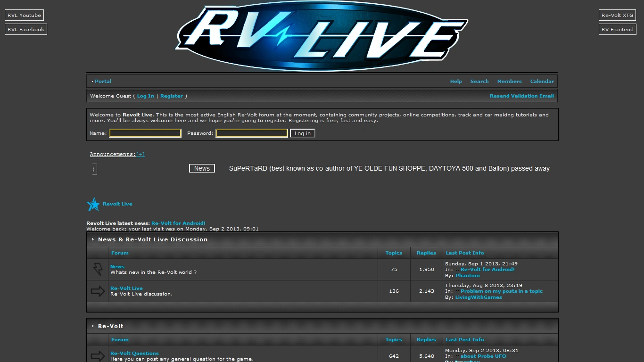644x362 pixels.
Task: Click the blue star icon next to Revolt Live
Action: tap(93, 204)
